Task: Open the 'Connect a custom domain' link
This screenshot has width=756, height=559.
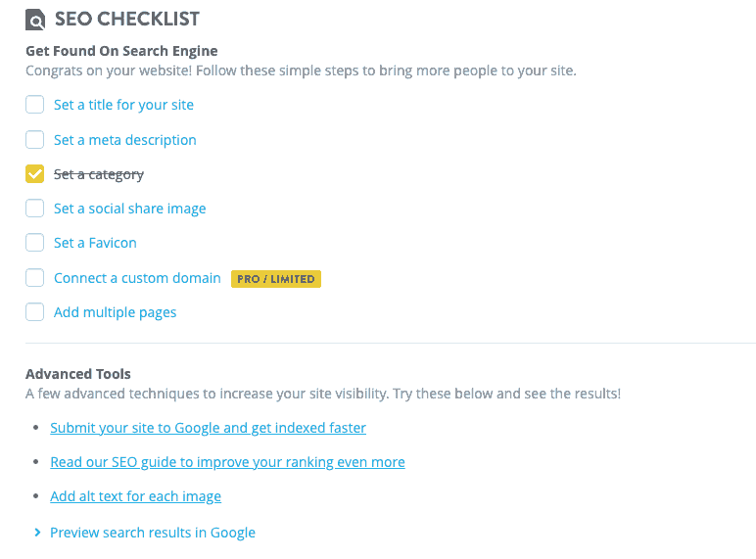Action: click(137, 278)
